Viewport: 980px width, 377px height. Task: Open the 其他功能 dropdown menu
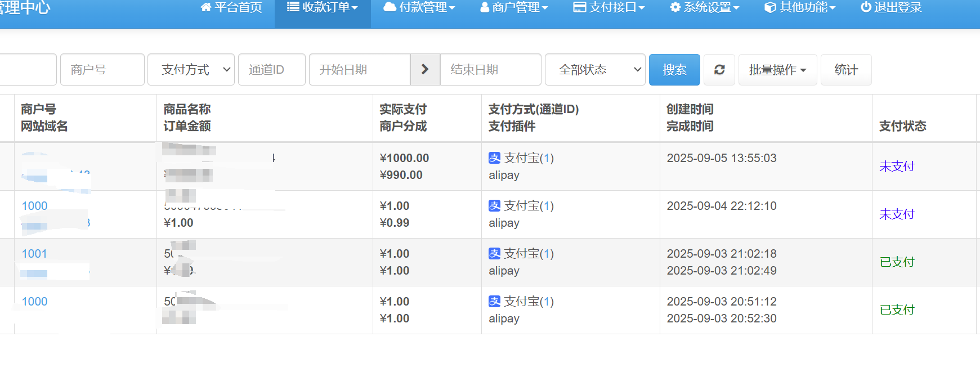pos(800,7)
